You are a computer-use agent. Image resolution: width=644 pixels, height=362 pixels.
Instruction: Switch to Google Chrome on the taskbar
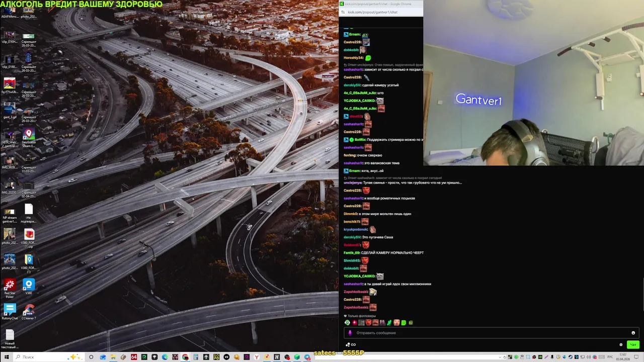coord(185,357)
